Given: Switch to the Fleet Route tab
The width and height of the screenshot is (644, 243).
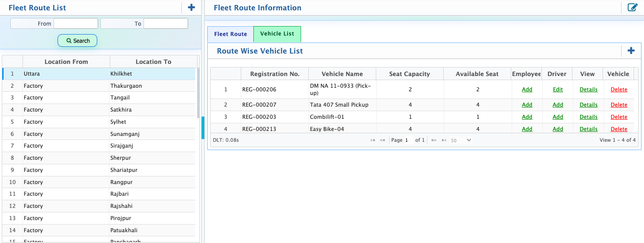Looking at the screenshot, I should coord(230,34).
